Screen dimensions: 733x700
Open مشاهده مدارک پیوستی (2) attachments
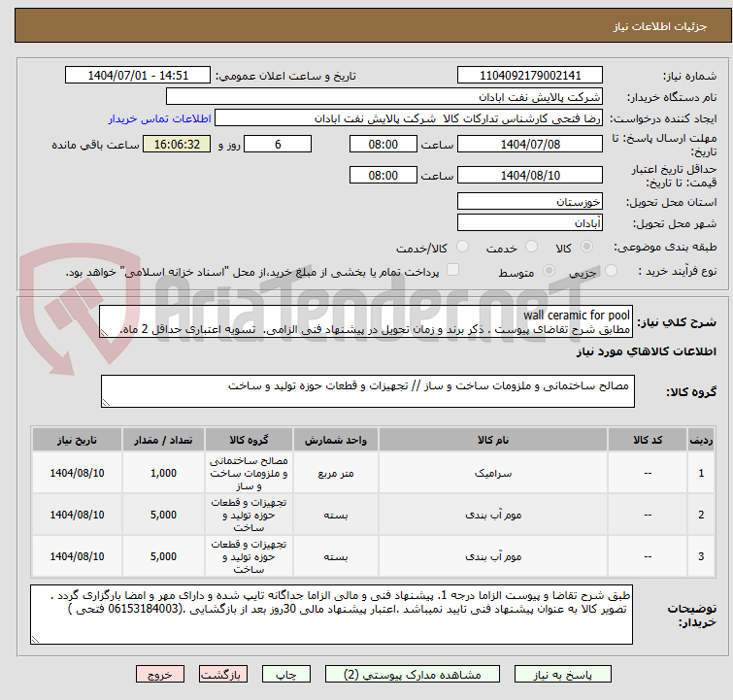402,674
